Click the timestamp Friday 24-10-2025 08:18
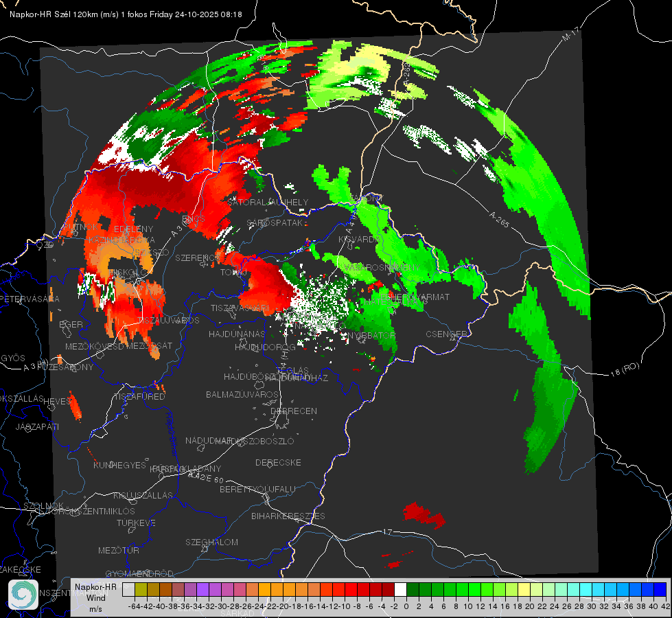The height and width of the screenshot is (618, 672). (196, 14)
